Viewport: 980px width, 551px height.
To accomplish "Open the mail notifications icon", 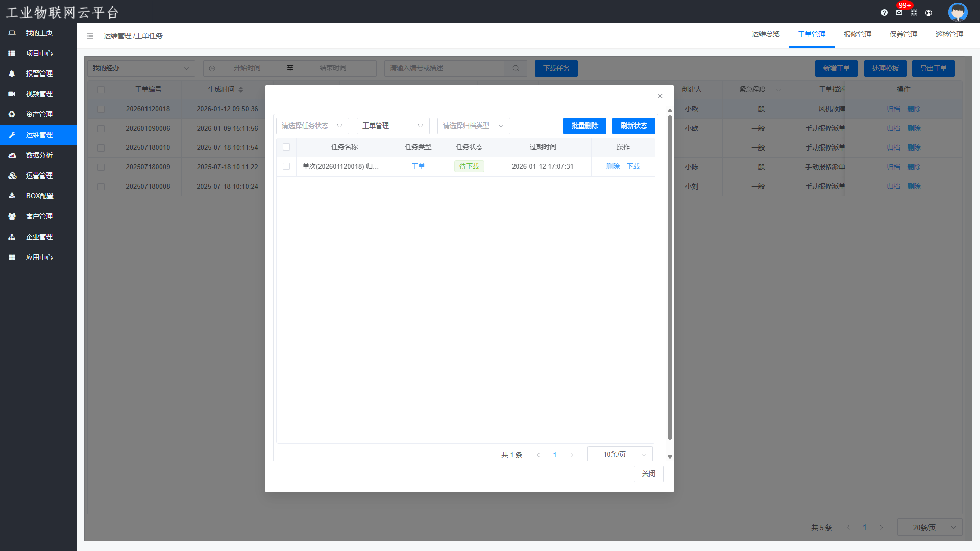I will (x=899, y=13).
